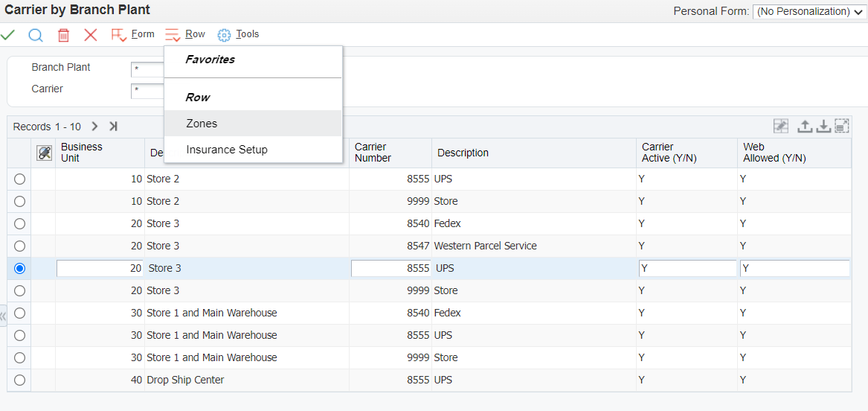868x411 pixels.
Task: Click the customize grid icon in header
Action: tap(45, 153)
